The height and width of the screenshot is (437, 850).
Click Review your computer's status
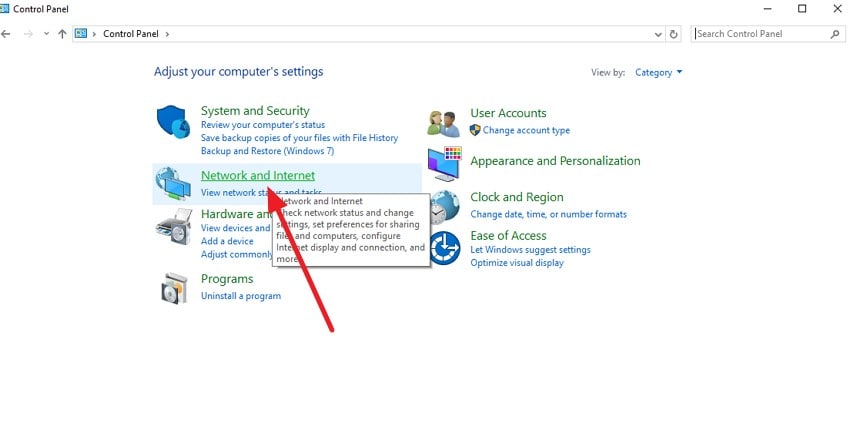coord(263,125)
